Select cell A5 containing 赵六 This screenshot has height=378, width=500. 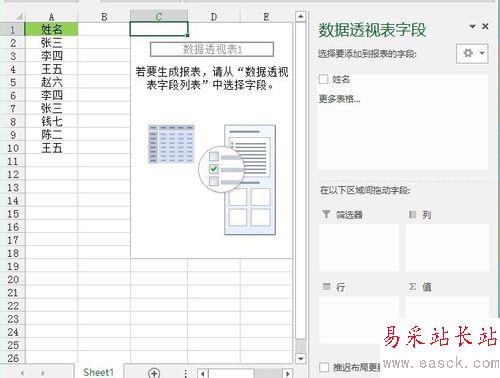pyautogui.click(x=51, y=82)
